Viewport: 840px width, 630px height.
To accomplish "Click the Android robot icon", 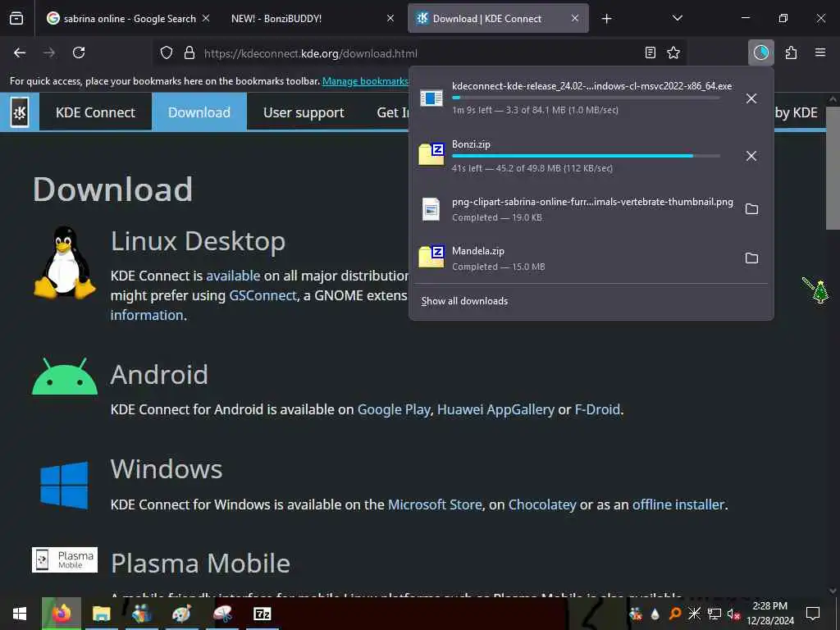I will click(65, 377).
